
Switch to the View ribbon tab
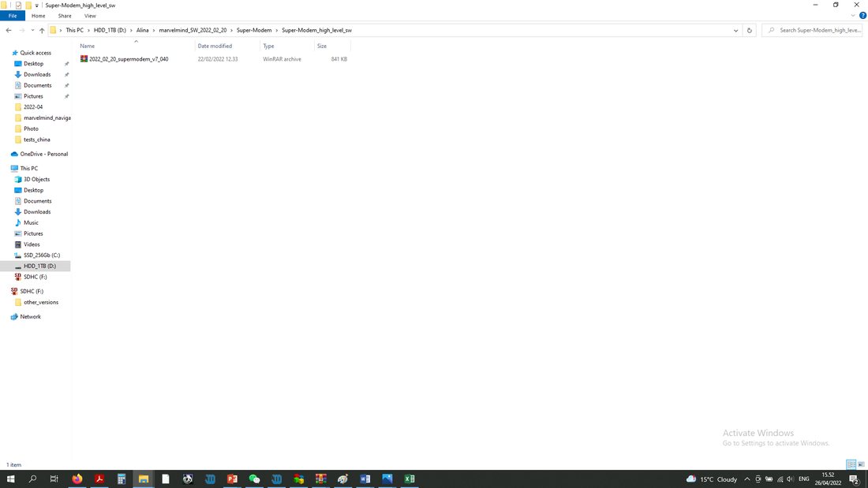[90, 16]
